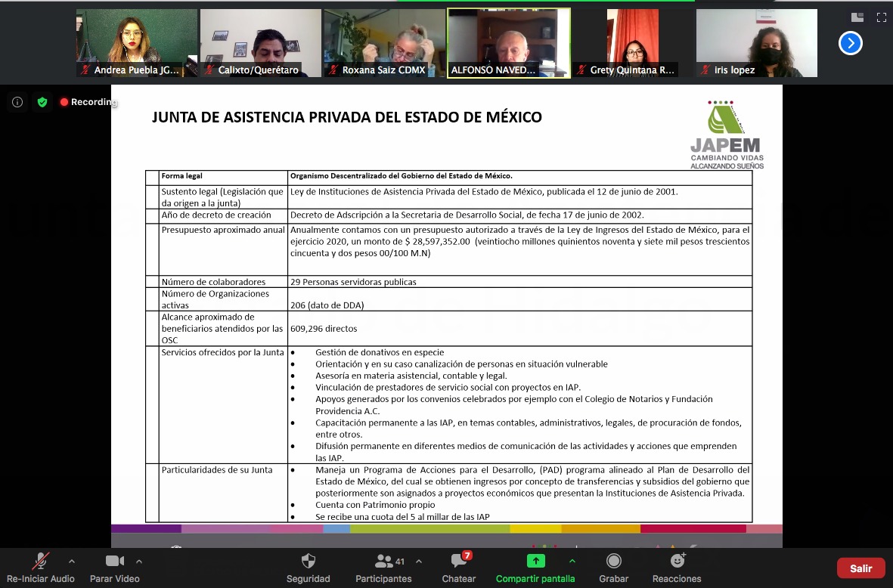Click muted mic icon on Roxana Saiz label
This screenshot has height=588, width=893.
[334, 70]
